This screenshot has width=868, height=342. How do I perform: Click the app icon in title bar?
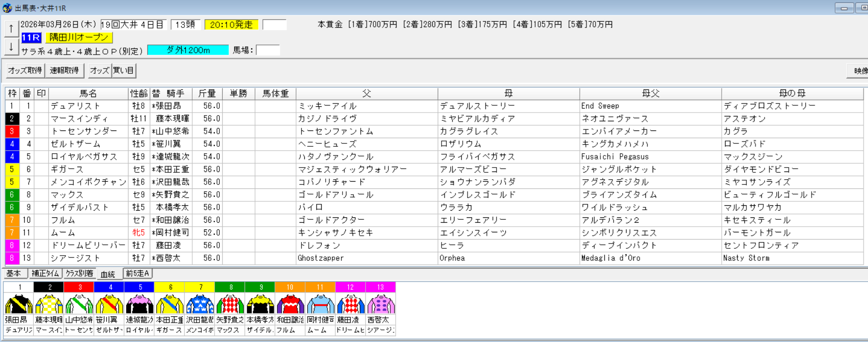coord(7,8)
